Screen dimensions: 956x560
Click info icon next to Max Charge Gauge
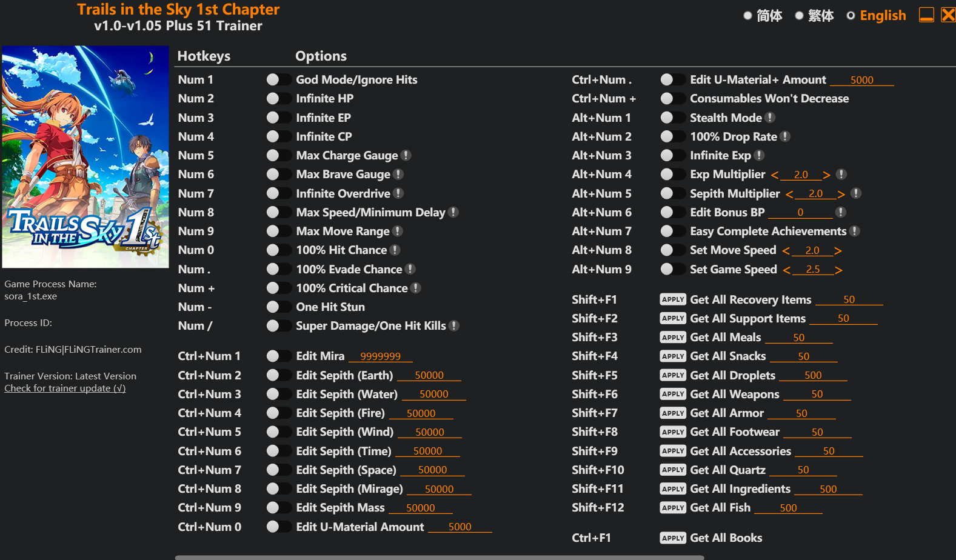pyautogui.click(x=406, y=155)
